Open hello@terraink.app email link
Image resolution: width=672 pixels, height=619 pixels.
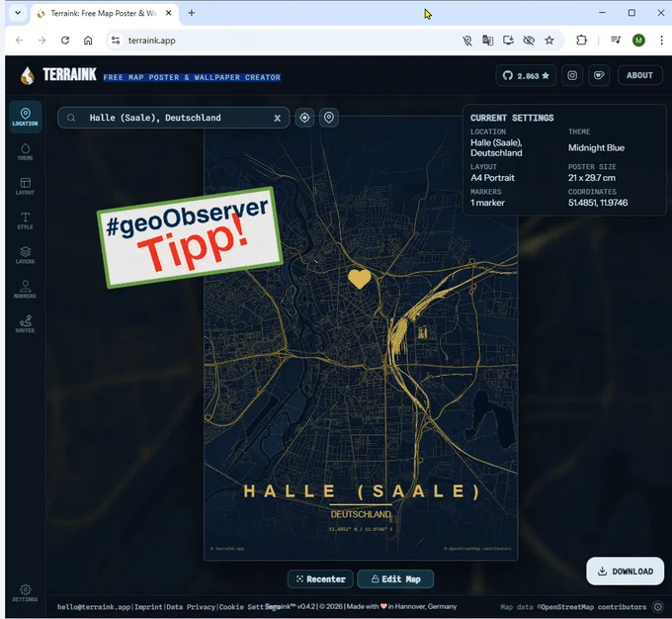[x=94, y=607]
